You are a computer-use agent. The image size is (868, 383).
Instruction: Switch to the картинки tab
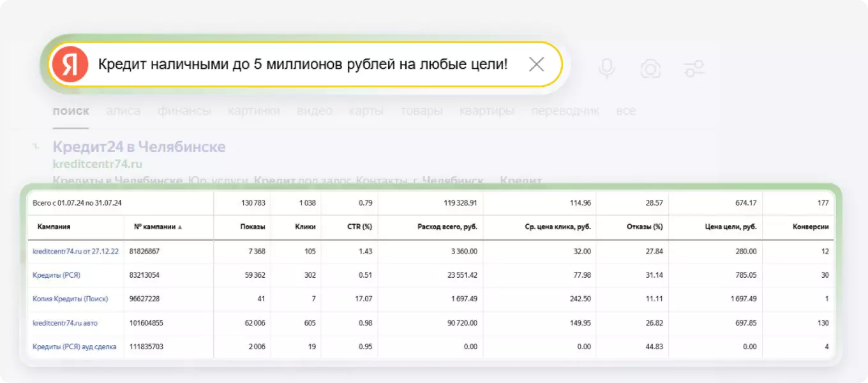(x=254, y=111)
